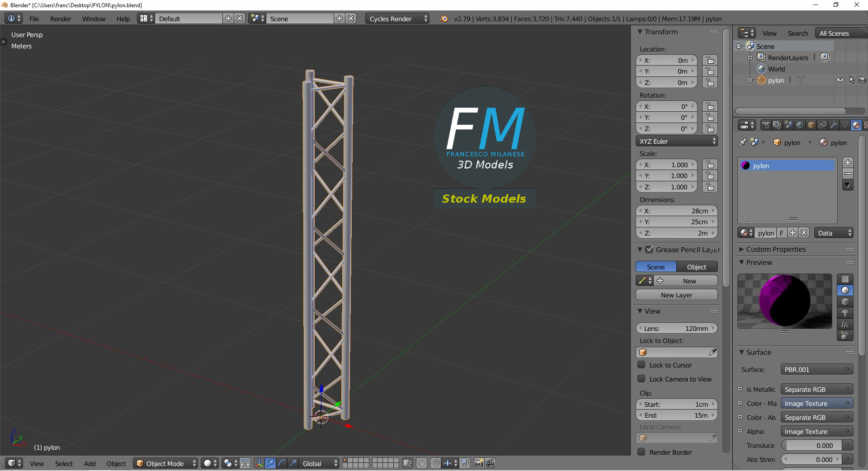Open the material Data link dropdown
This screenshot has width=868, height=471.
pos(834,233)
